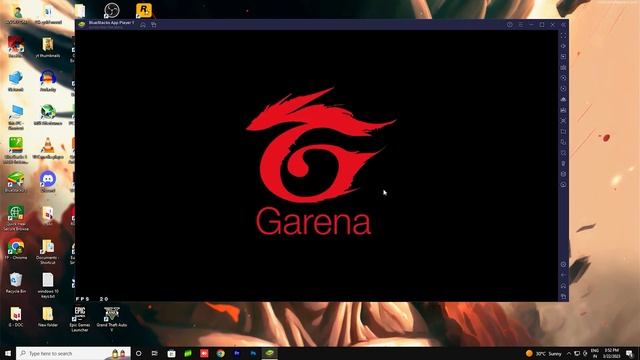Click the home icon in BlueStacks title bar
This screenshot has width=640, height=360.
pyautogui.click(x=143, y=25)
